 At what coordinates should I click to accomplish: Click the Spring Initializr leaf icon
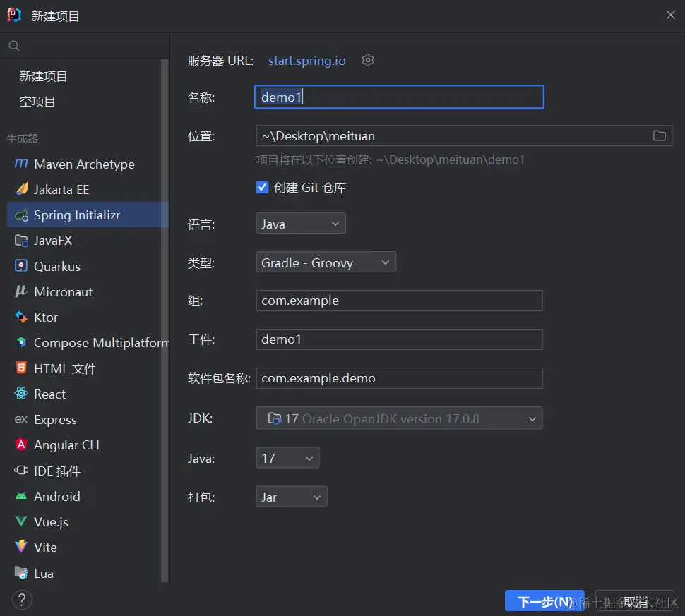pos(21,215)
